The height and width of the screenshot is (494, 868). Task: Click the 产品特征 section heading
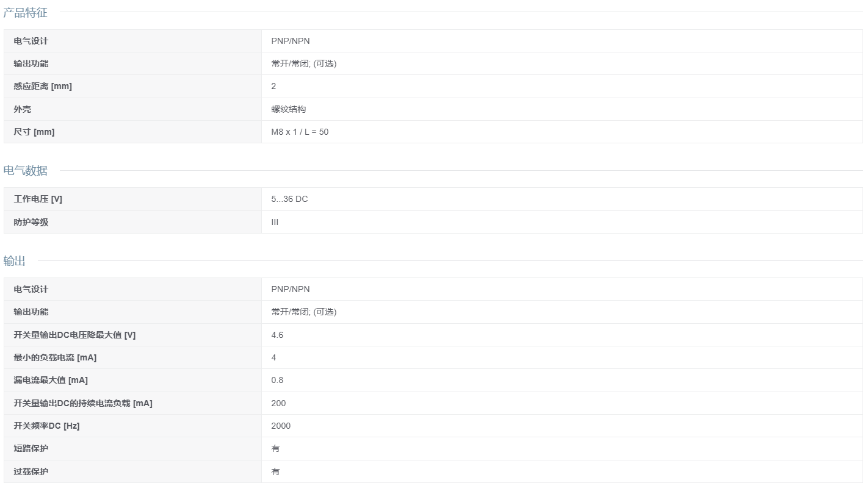coord(25,12)
